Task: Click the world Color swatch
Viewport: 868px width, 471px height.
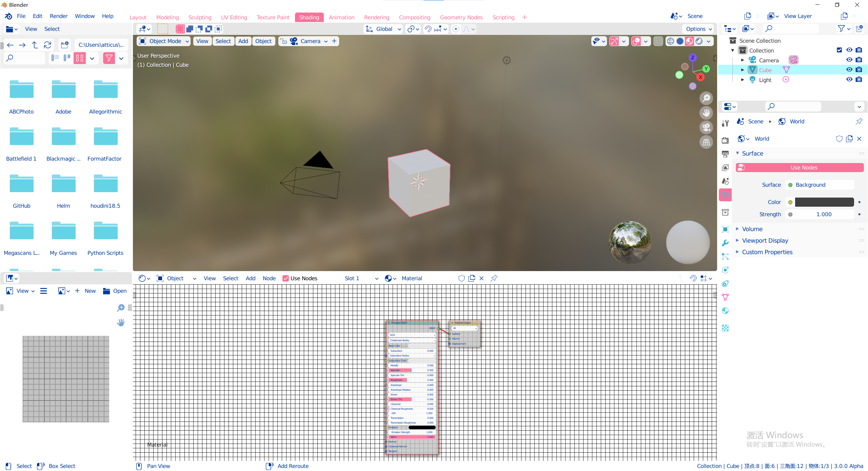Action: (824, 202)
